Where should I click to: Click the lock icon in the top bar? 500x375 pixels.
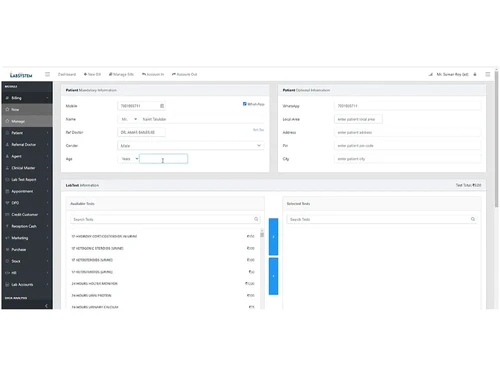coord(475,74)
